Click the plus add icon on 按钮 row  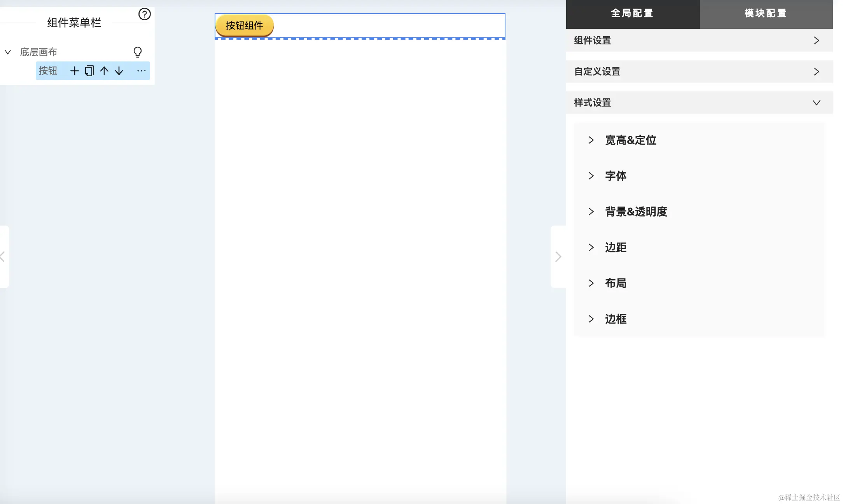[74, 71]
